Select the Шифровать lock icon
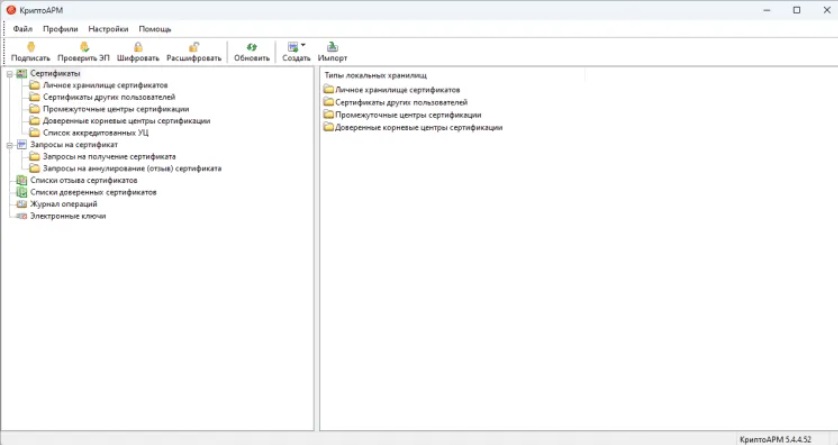Image resolution: width=838 pixels, height=445 pixels. 138,47
